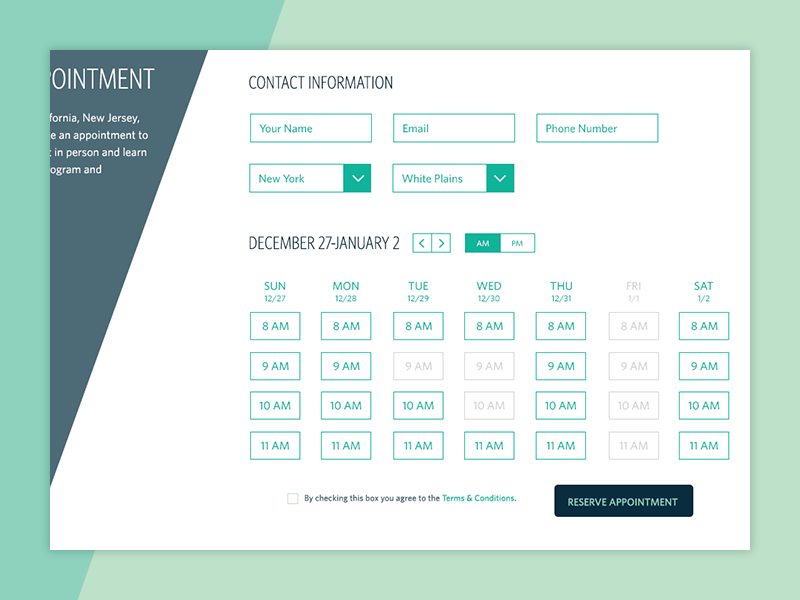Focus the Email input field
The width and height of the screenshot is (800, 600).
coord(453,128)
